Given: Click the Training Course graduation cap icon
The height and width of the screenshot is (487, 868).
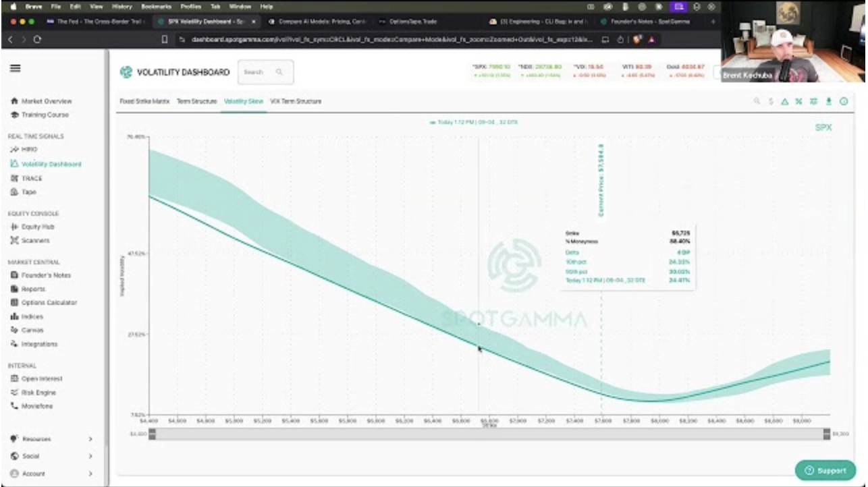Looking at the screenshot, I should pos(14,115).
